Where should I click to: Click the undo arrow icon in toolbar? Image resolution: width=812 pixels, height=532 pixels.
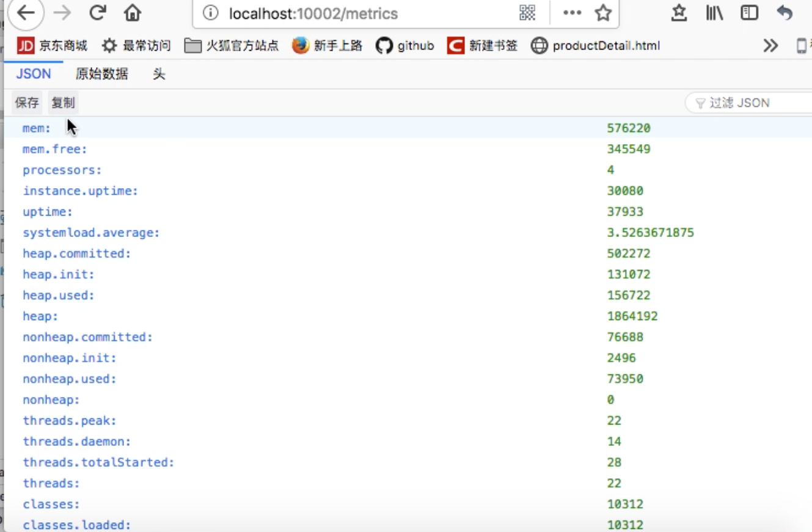(785, 13)
